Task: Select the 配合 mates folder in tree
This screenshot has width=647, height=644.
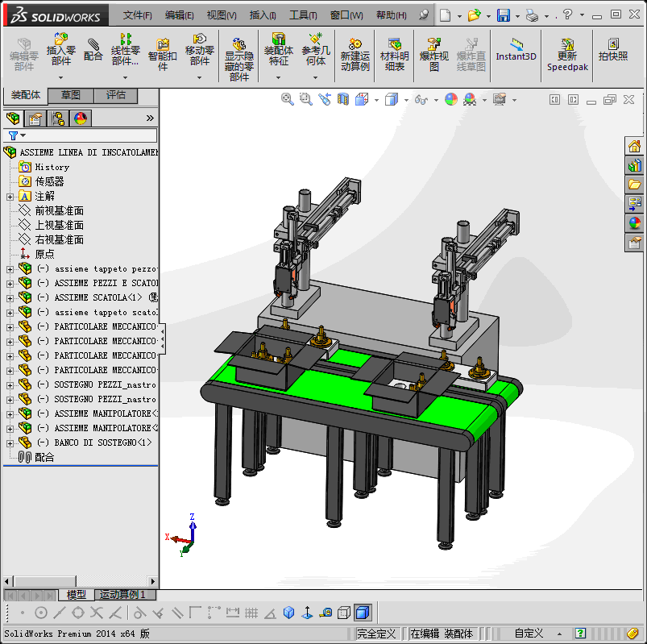Action: tap(44, 457)
